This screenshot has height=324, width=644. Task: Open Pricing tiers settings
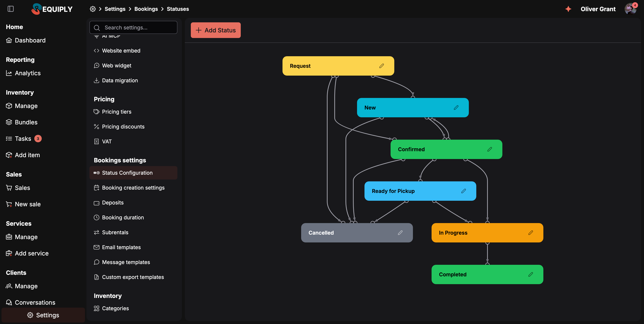pos(133,112)
